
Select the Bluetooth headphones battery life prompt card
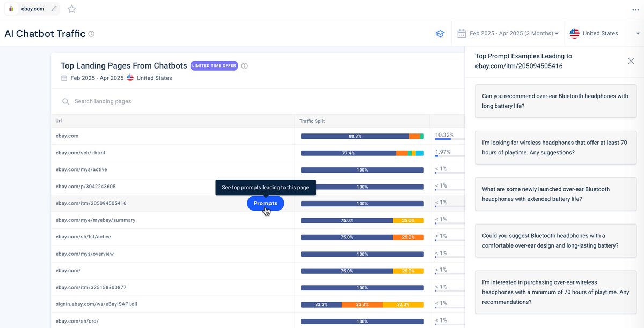click(555, 101)
